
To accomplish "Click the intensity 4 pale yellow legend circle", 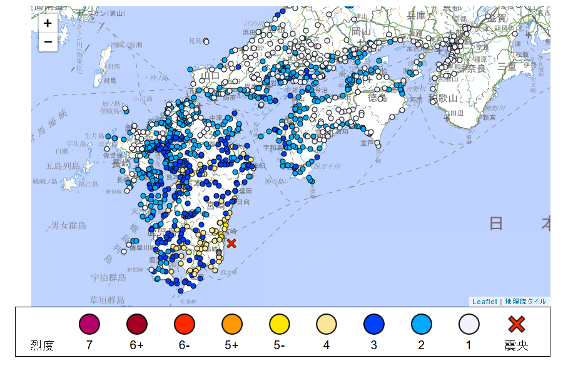I will click(327, 324).
